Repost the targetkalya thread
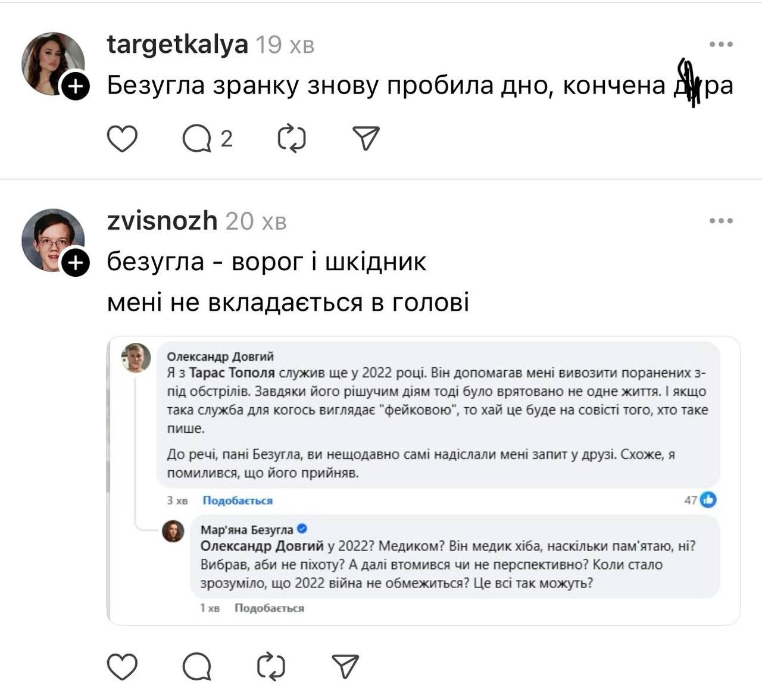 [292, 139]
